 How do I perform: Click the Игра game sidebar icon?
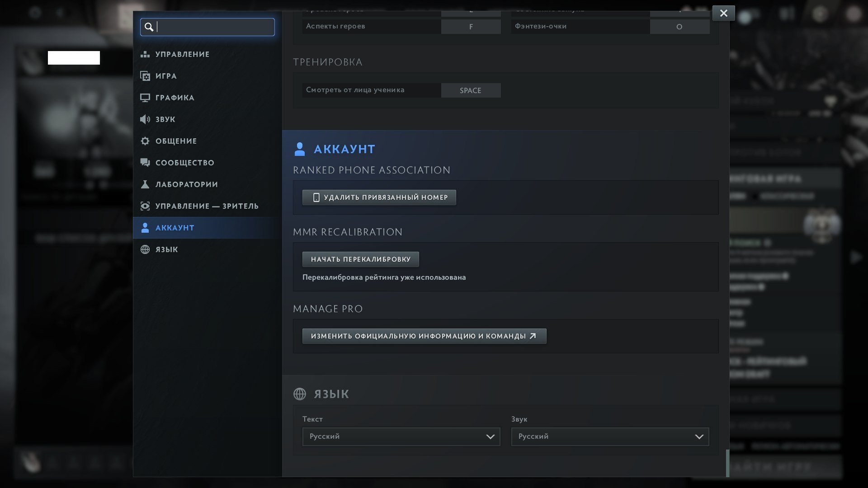tap(145, 76)
